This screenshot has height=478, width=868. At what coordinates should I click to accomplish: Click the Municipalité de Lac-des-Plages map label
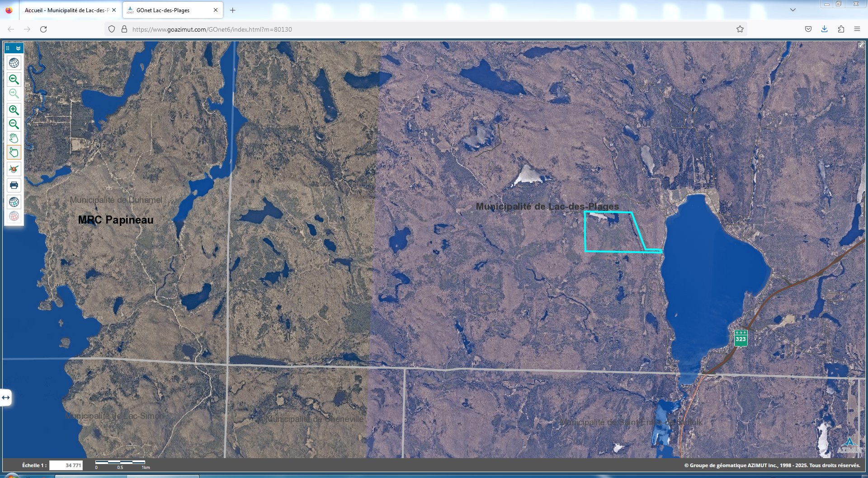pyautogui.click(x=547, y=206)
